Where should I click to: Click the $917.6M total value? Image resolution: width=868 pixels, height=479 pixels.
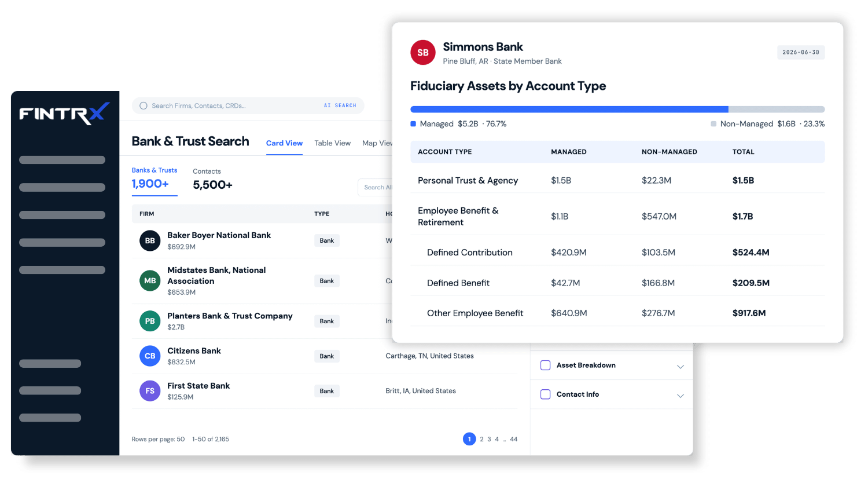[x=749, y=313]
